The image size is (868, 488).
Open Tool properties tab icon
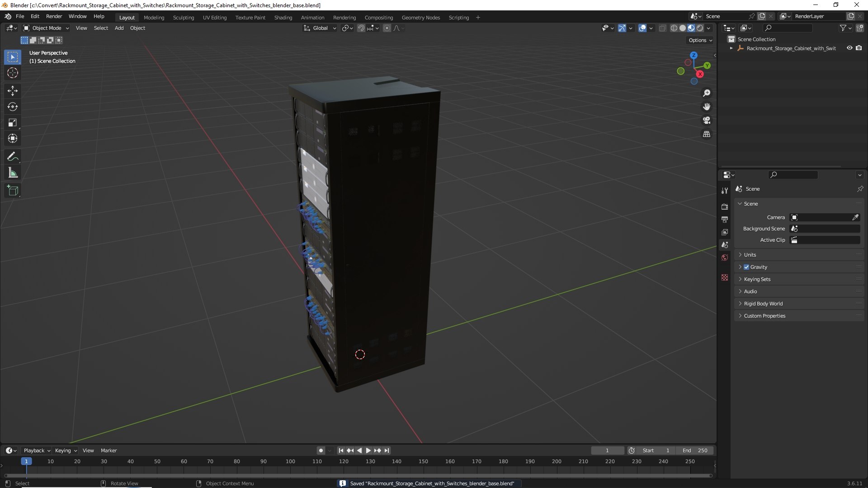pyautogui.click(x=725, y=191)
